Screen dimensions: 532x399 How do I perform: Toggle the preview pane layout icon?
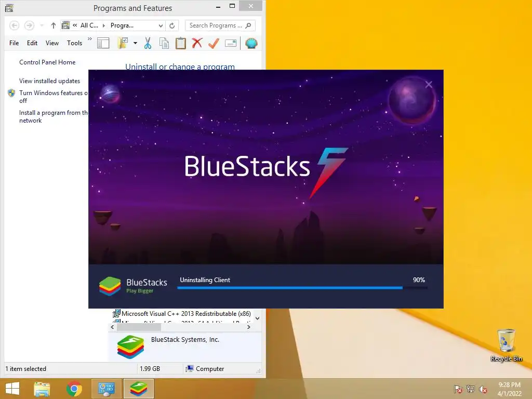pyautogui.click(x=103, y=43)
